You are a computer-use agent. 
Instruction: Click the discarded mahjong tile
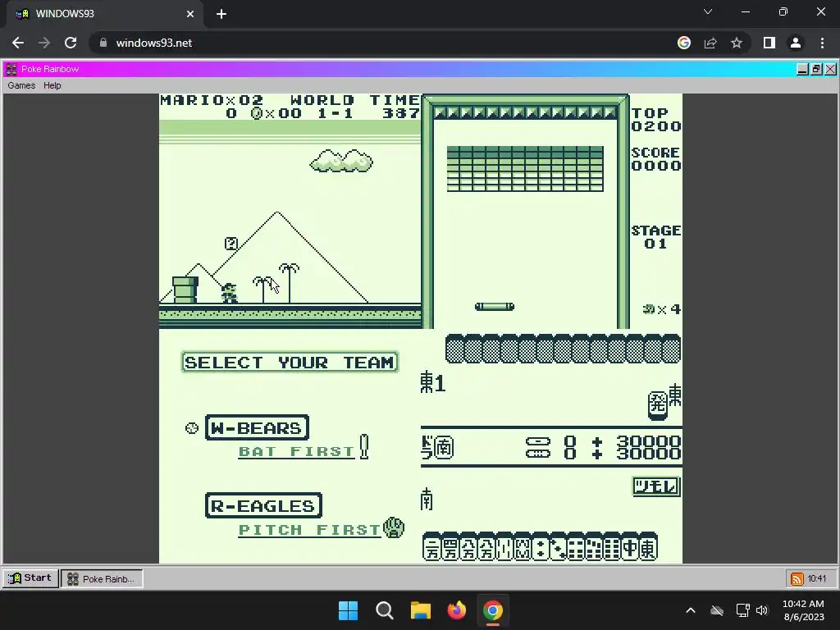coord(657,405)
